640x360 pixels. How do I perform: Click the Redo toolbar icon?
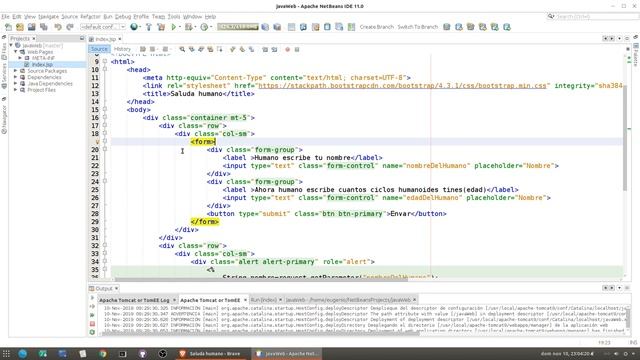pos(70,27)
